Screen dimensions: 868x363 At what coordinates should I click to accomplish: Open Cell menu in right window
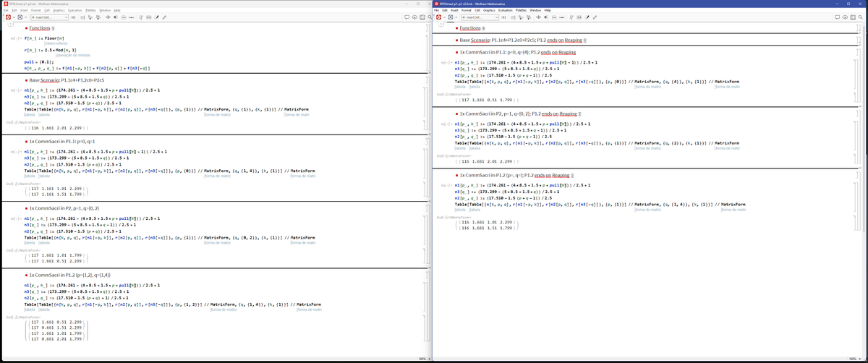click(x=477, y=10)
